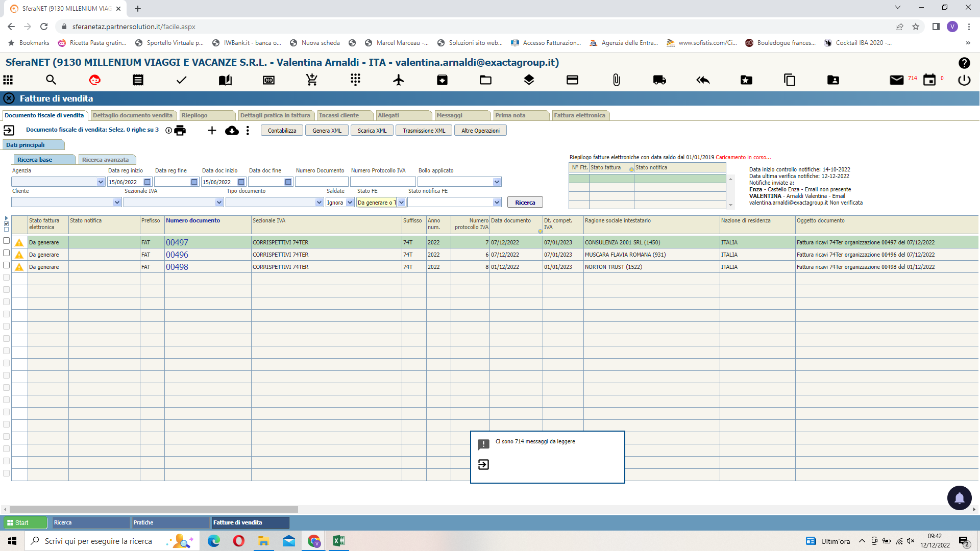
Task: Click the power logout icon
Action: pyautogui.click(x=964, y=80)
